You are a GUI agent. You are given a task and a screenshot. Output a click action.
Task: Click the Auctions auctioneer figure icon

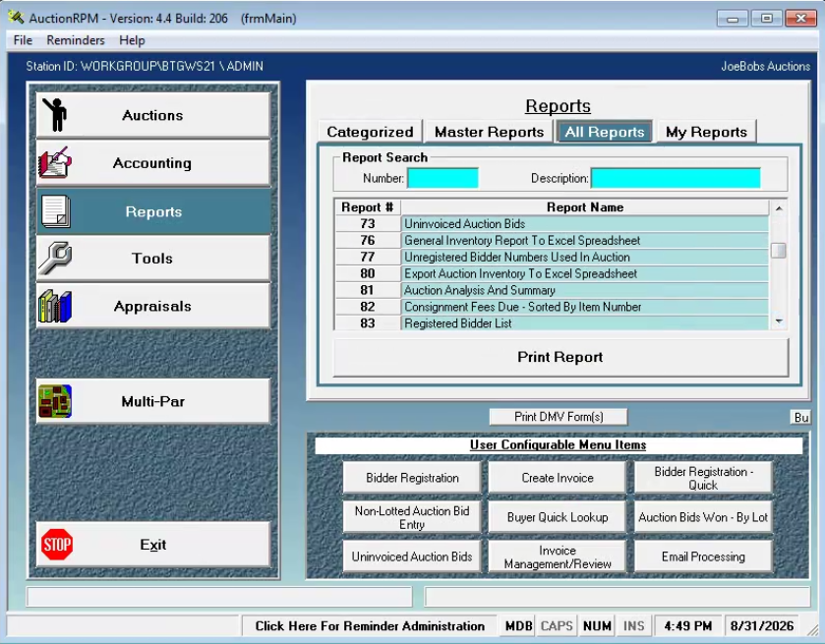(55, 114)
